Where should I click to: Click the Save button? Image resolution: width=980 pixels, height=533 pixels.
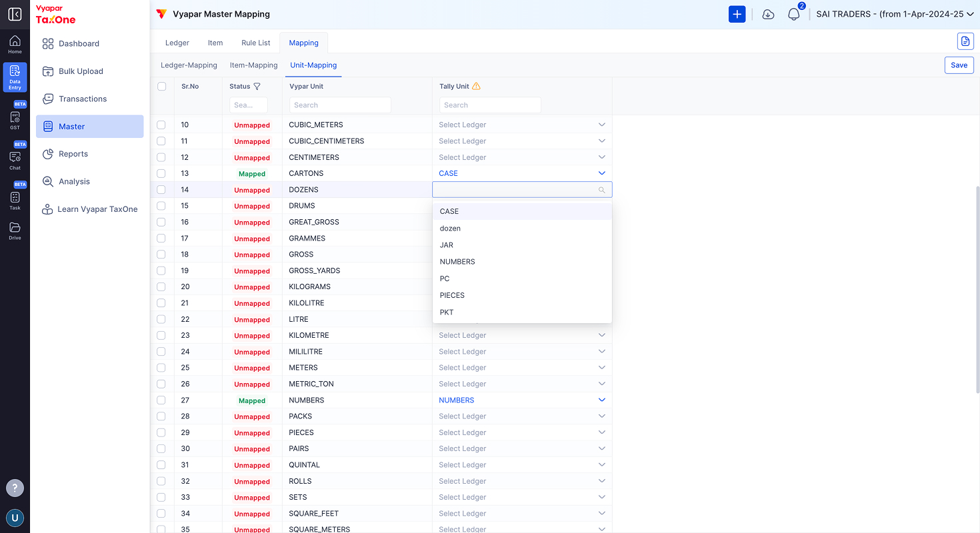pyautogui.click(x=959, y=65)
